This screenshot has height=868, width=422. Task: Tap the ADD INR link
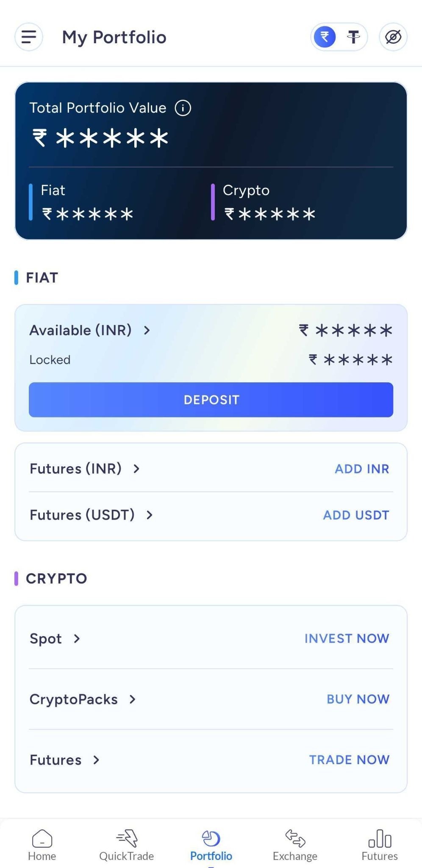362,469
